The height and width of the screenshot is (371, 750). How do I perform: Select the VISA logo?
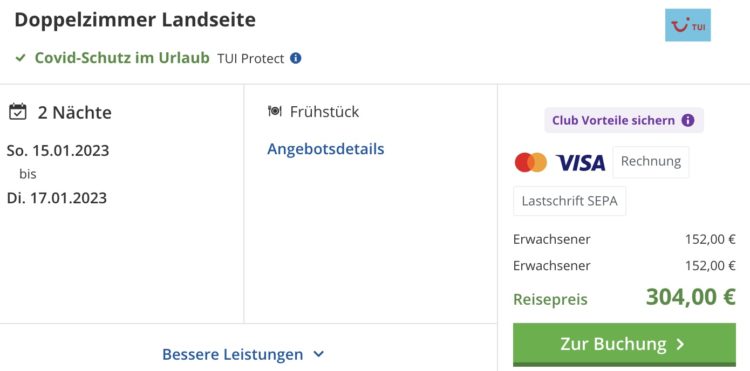click(581, 163)
